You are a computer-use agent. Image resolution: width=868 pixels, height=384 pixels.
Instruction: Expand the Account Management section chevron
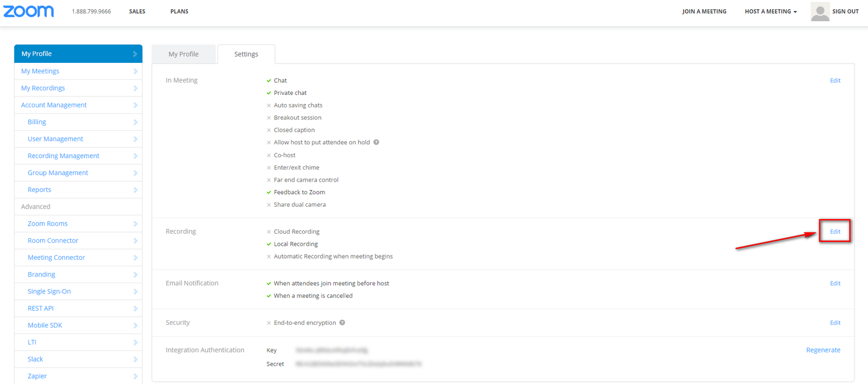tap(135, 105)
